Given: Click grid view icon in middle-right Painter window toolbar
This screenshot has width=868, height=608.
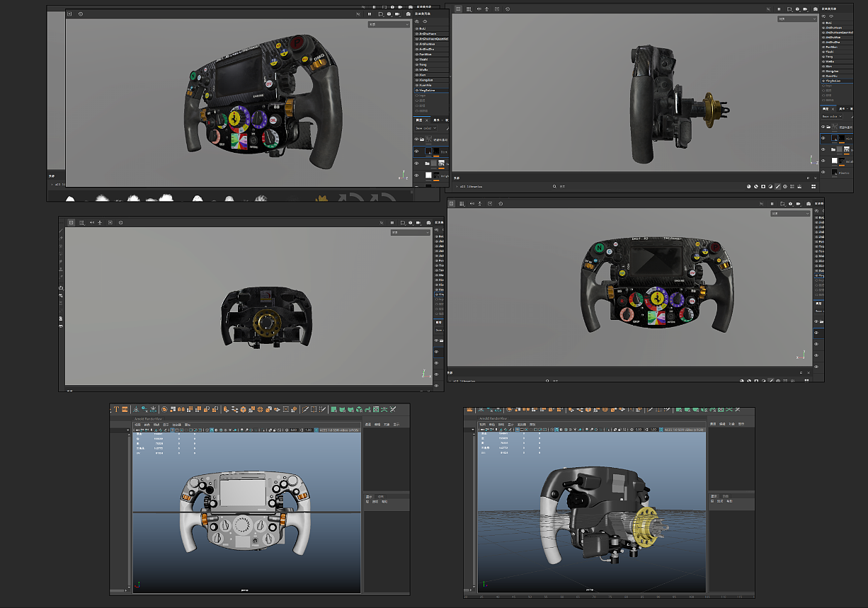Looking at the screenshot, I should (452, 204).
